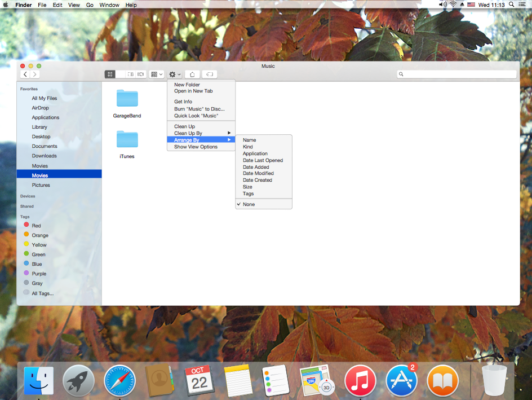Launch iTunes from the Dock

(x=360, y=380)
